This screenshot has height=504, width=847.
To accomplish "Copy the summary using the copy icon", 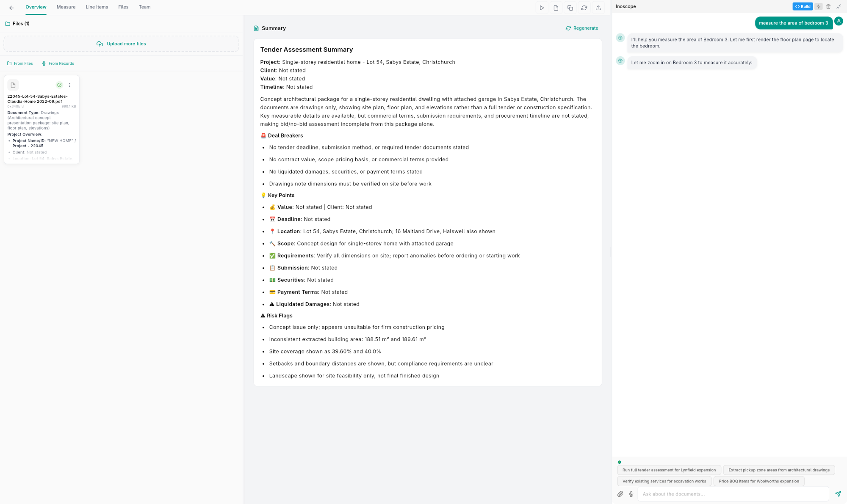I will (570, 7).
